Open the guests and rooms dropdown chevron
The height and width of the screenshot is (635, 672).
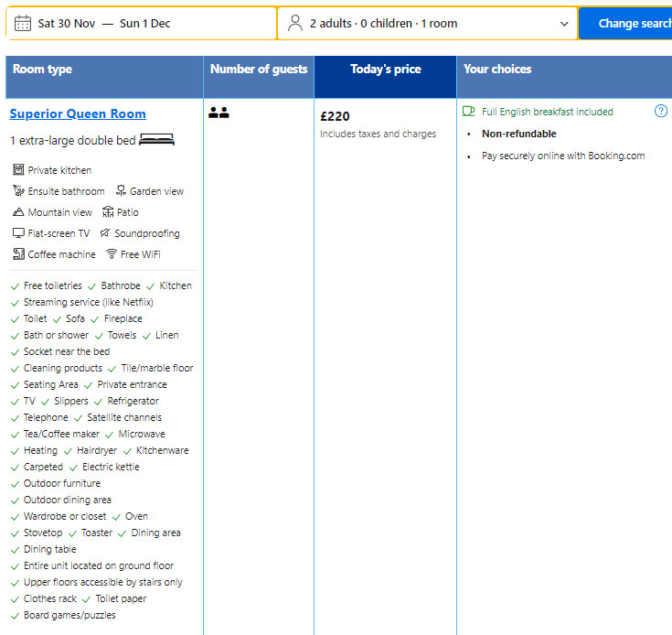(564, 24)
